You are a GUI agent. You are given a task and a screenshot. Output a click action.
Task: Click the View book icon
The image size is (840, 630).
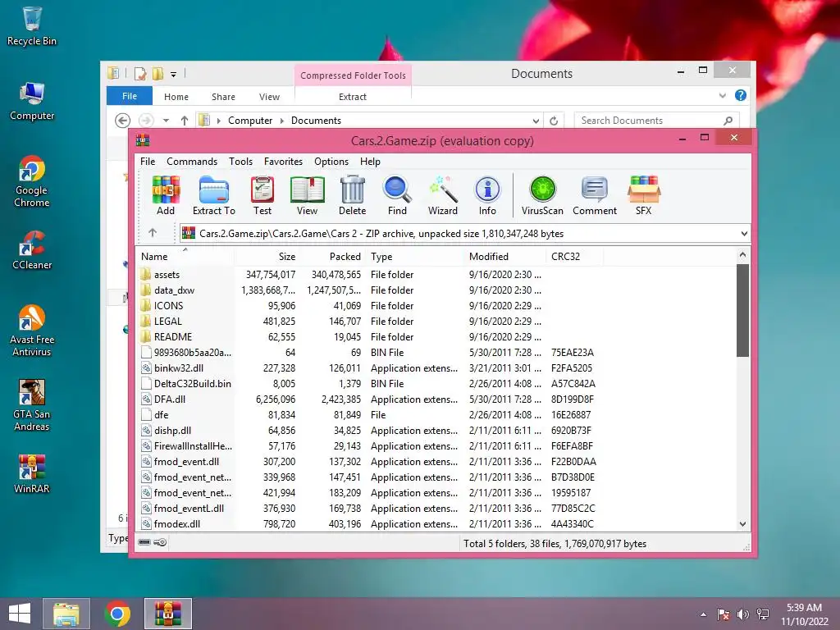click(307, 195)
